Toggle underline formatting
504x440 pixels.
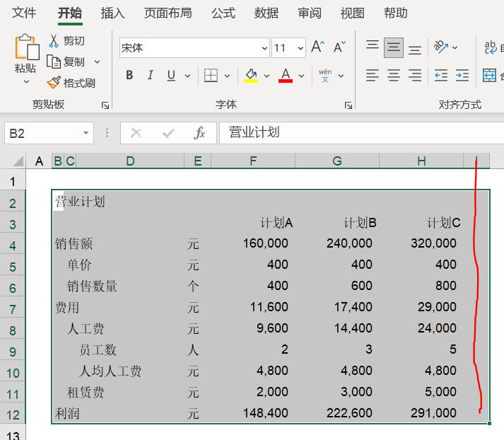171,76
